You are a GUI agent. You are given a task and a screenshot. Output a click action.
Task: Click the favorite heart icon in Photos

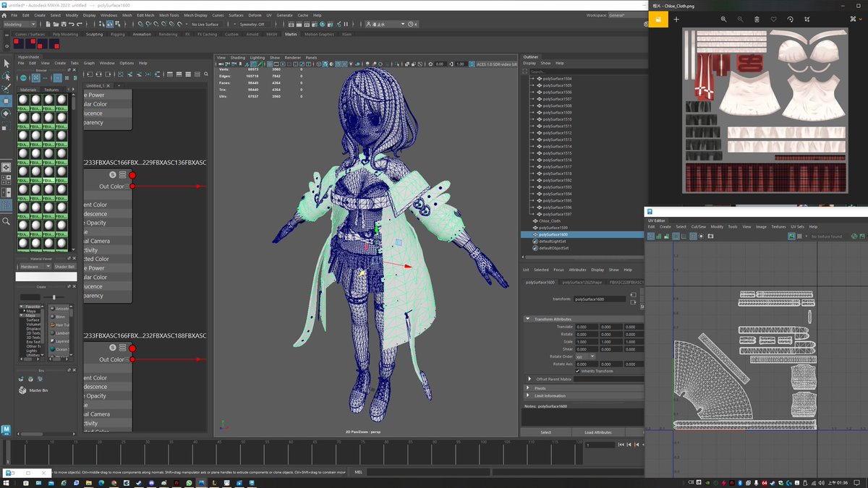pyautogui.click(x=773, y=20)
